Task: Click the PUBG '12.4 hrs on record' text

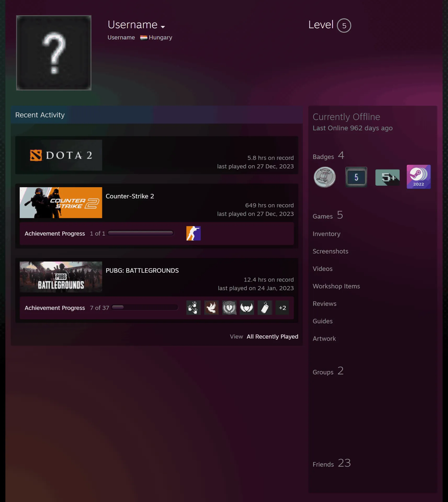Action: 269,280
